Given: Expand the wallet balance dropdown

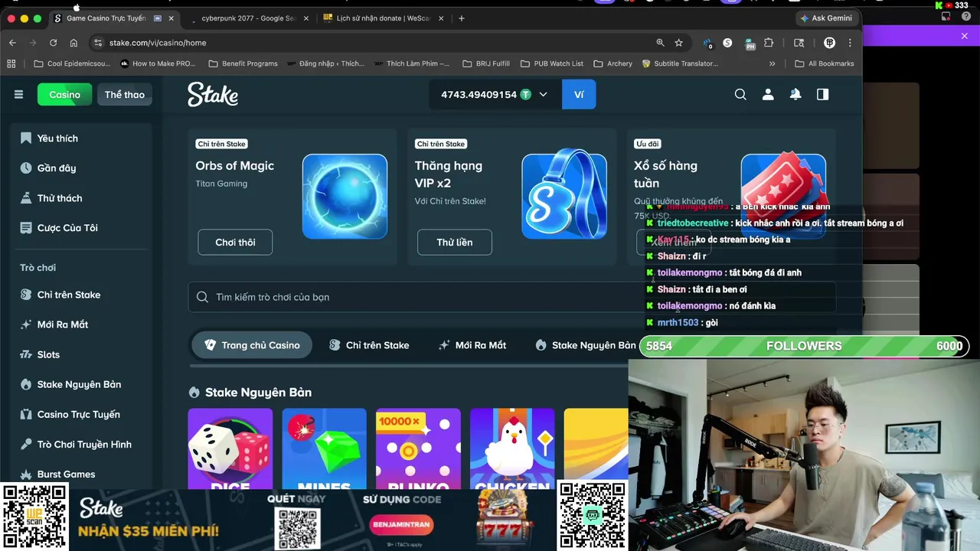Looking at the screenshot, I should tap(544, 95).
